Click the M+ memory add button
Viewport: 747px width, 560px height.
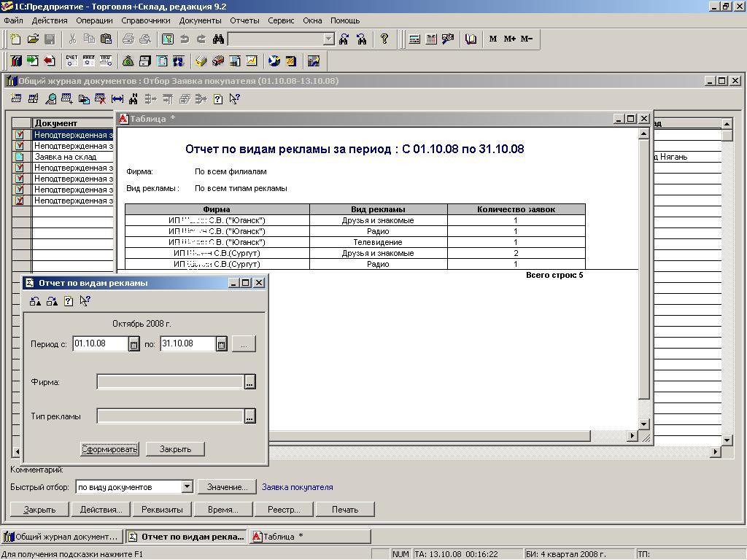tap(509, 39)
